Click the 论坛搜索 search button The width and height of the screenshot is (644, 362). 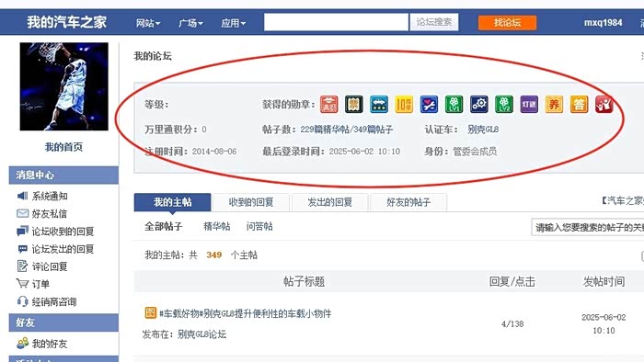click(x=434, y=22)
